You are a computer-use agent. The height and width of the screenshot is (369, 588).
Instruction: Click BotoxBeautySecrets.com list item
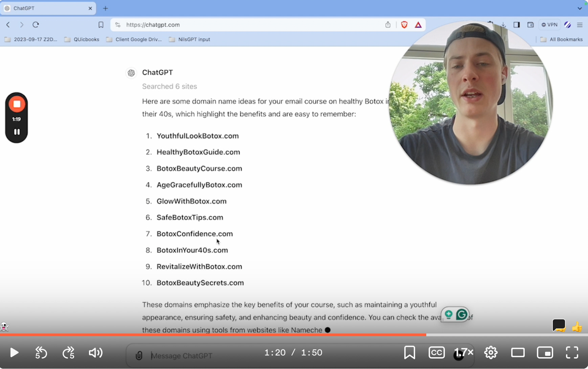[x=200, y=283]
